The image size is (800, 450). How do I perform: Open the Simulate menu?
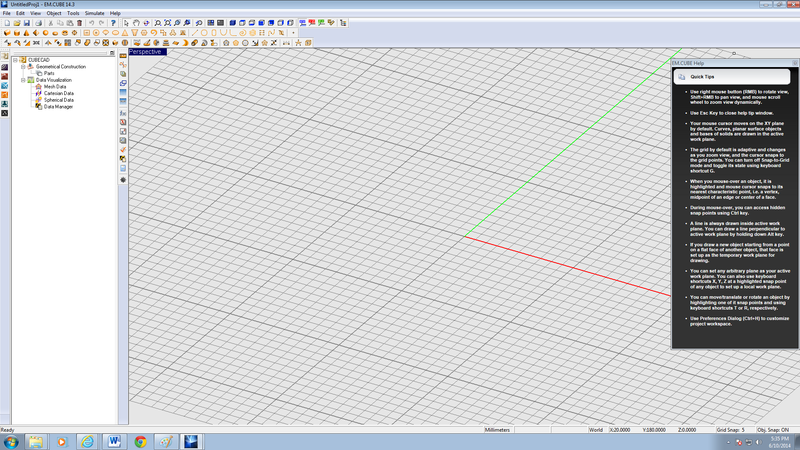94,13
